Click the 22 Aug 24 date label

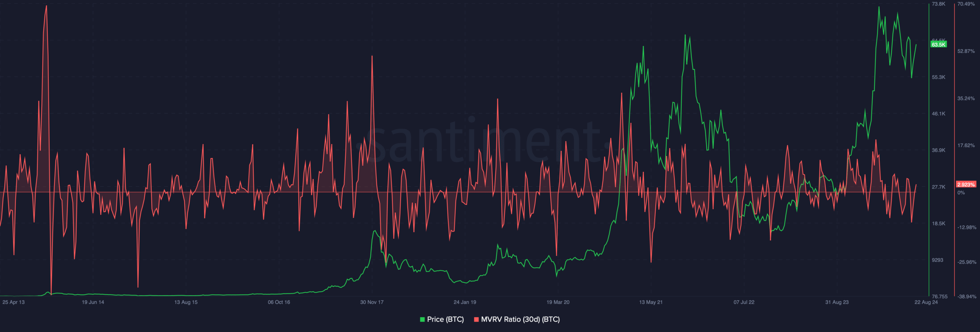pos(926,302)
